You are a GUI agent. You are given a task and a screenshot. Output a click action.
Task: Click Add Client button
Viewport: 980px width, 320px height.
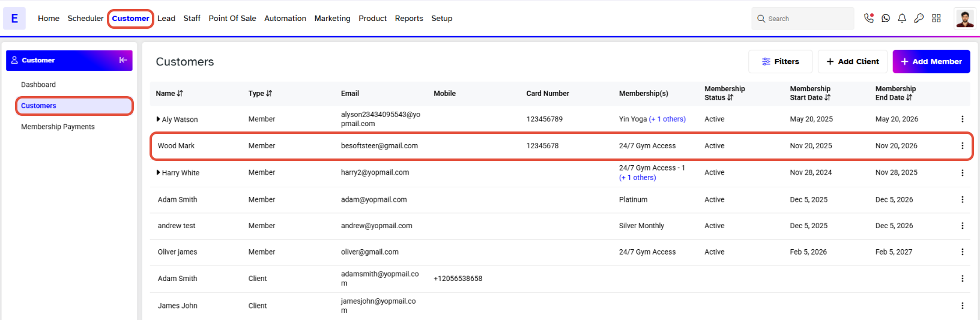(x=852, y=61)
